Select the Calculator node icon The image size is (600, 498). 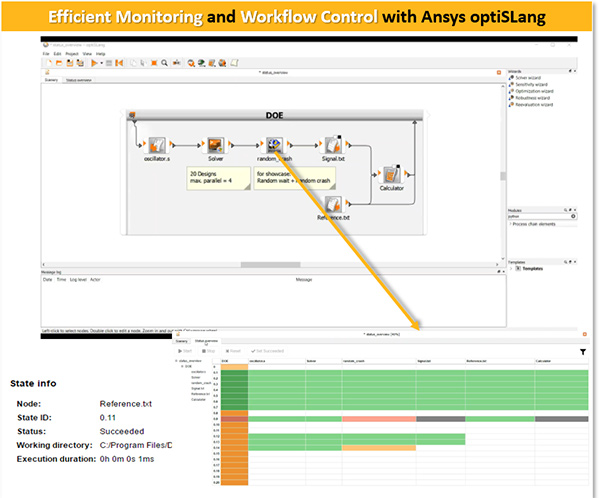pyautogui.click(x=391, y=175)
